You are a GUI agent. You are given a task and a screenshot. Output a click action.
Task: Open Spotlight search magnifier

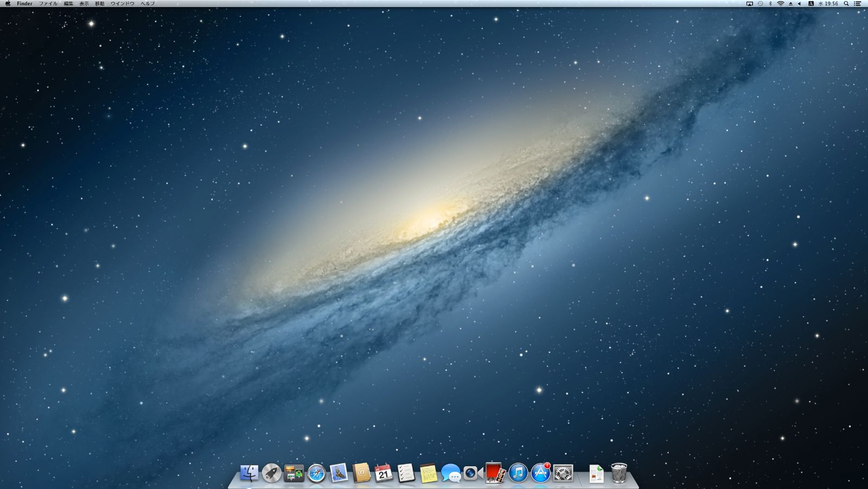click(x=846, y=3)
